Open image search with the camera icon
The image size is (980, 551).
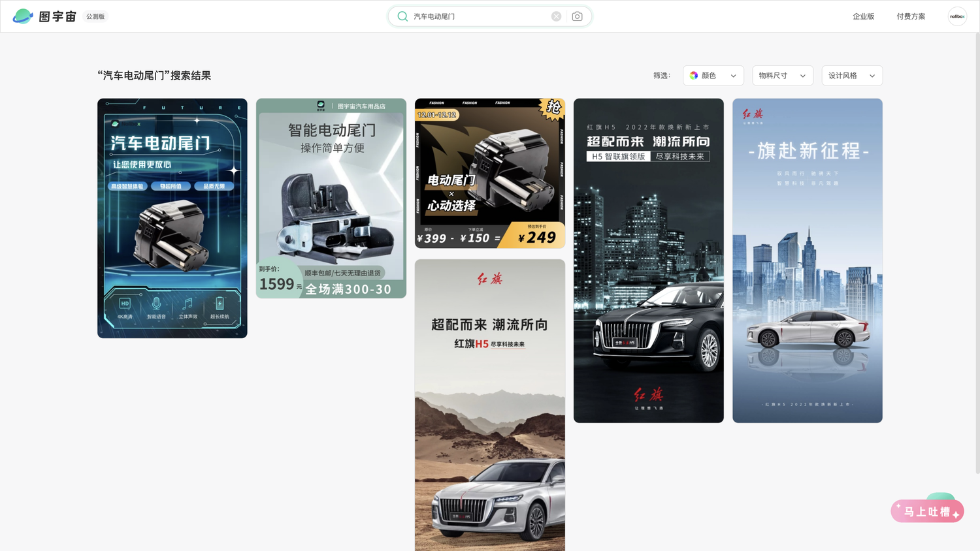[577, 16]
